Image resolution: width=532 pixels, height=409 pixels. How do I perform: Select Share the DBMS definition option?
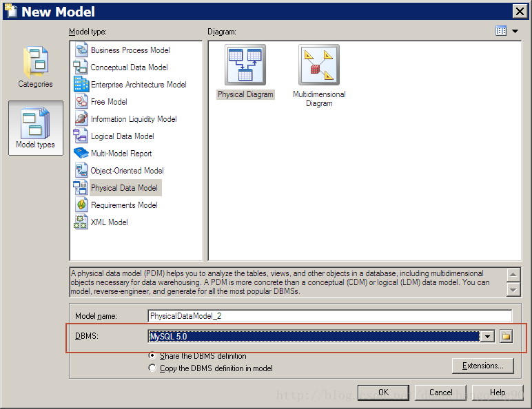coord(198,356)
